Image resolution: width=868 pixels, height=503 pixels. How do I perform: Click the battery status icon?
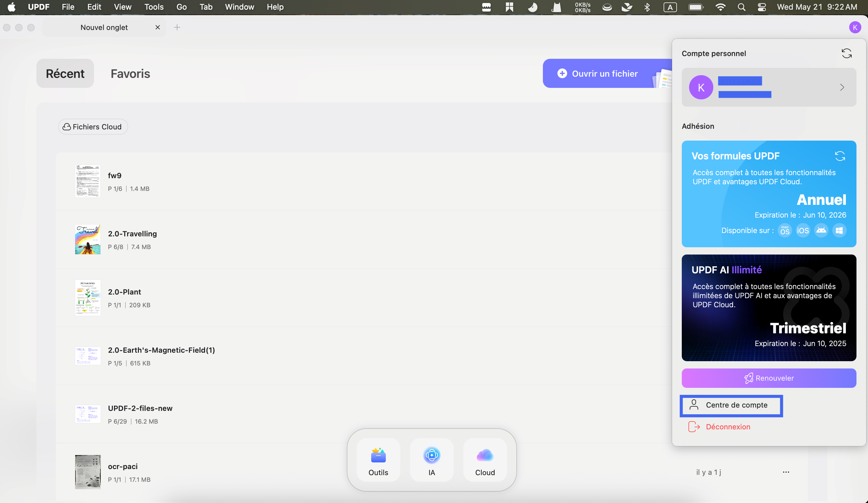tap(696, 7)
